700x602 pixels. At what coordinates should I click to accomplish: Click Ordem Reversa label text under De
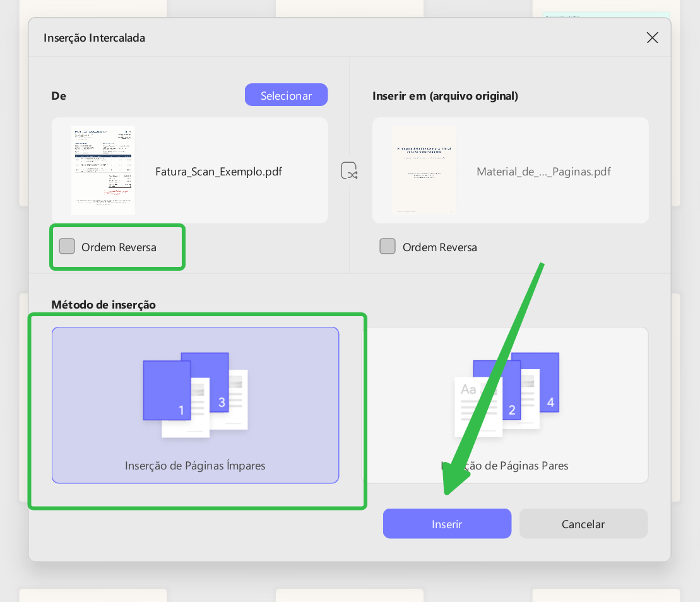[119, 247]
